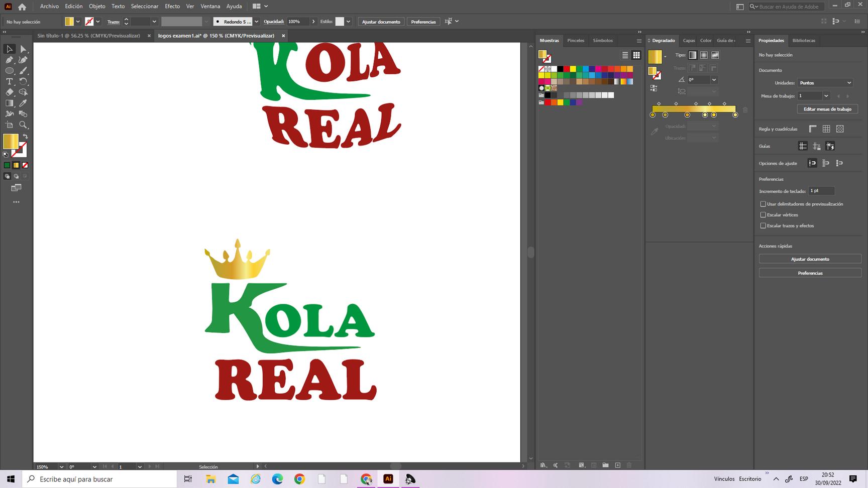
Task: Reverse the gradient direction
Action: pyautogui.click(x=654, y=88)
